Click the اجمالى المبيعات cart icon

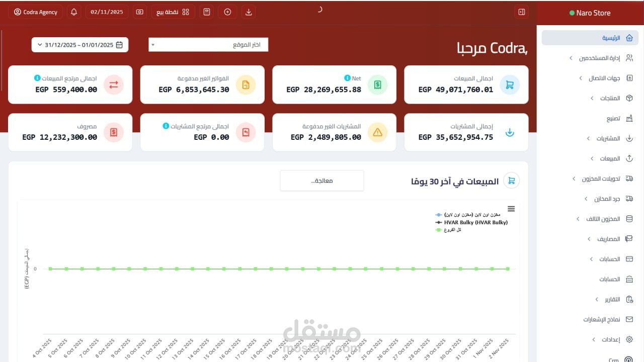coord(510,85)
